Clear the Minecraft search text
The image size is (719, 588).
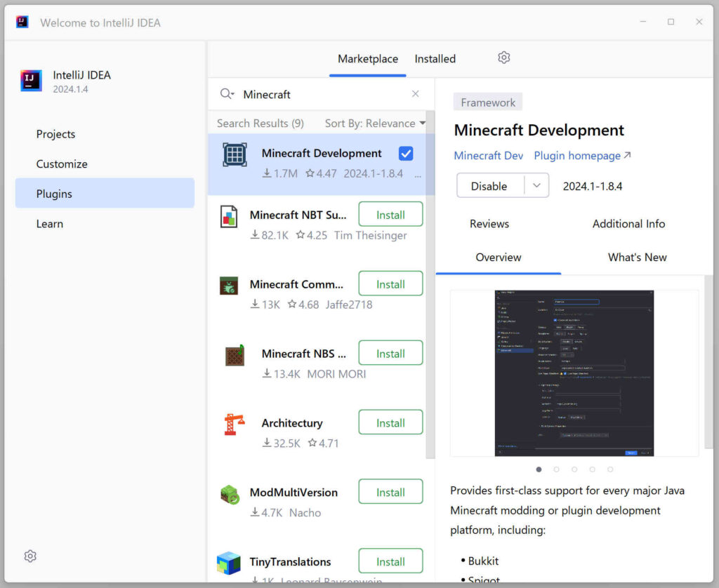pos(415,94)
